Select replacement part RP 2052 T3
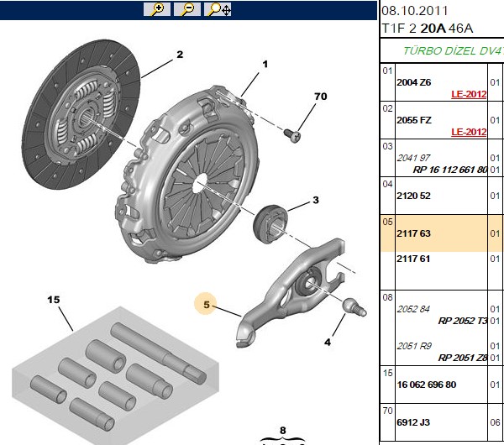The height and width of the screenshot is (445, 504). coord(463,321)
